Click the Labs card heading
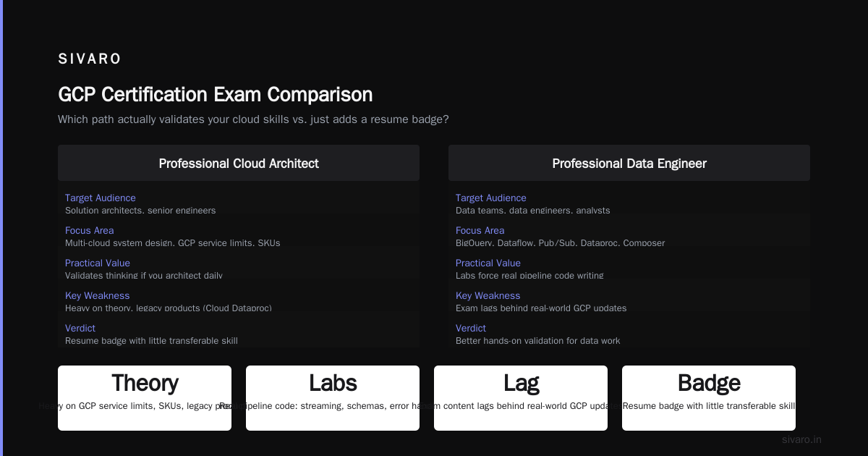The width and height of the screenshot is (868, 456). (333, 383)
